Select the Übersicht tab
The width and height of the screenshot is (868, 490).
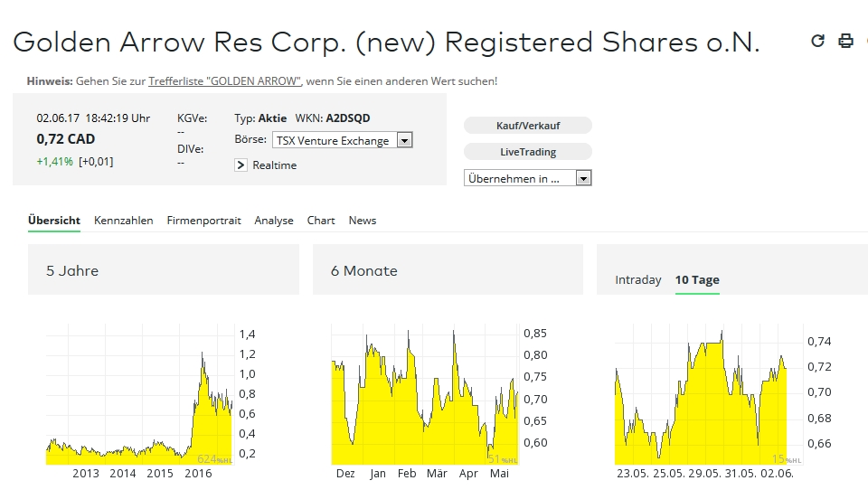click(54, 221)
